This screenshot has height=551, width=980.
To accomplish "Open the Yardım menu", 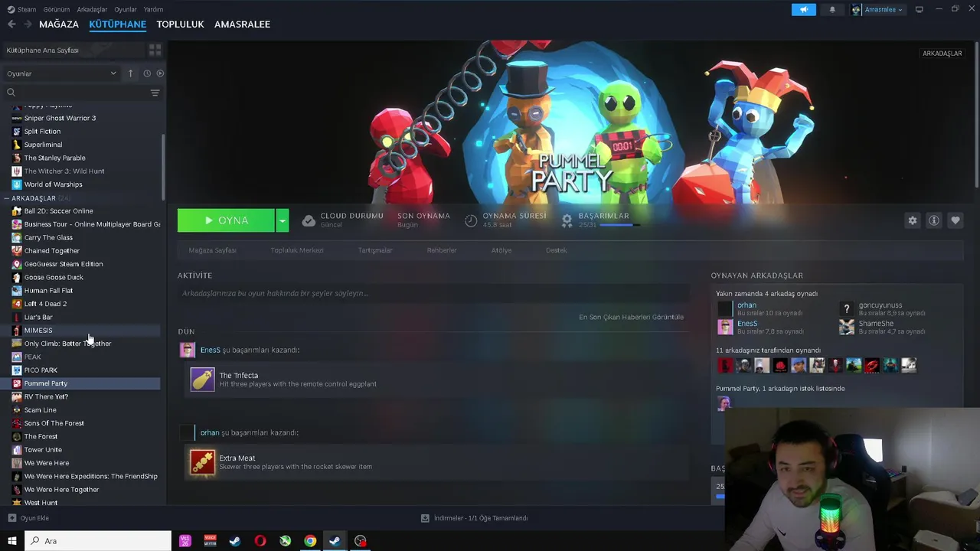I will coord(153,9).
